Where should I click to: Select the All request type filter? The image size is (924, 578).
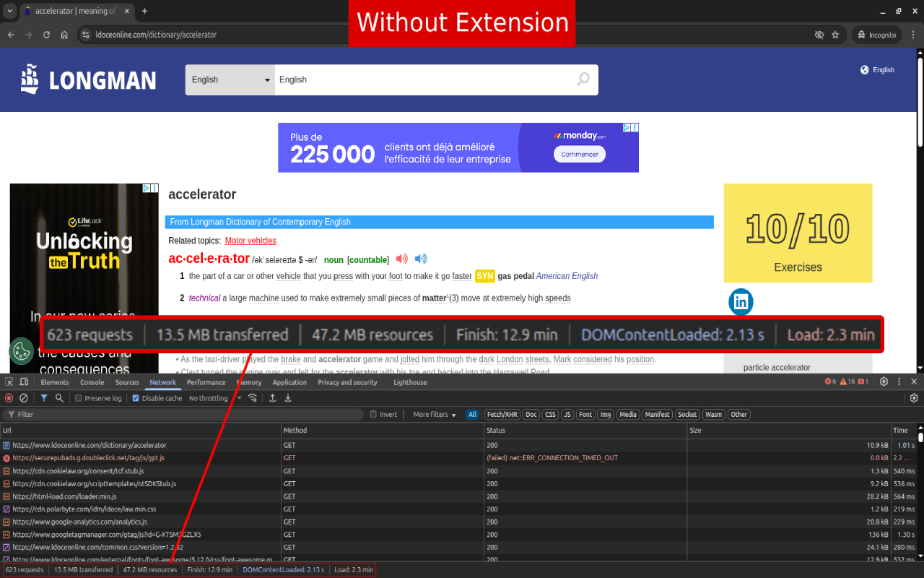tap(472, 415)
